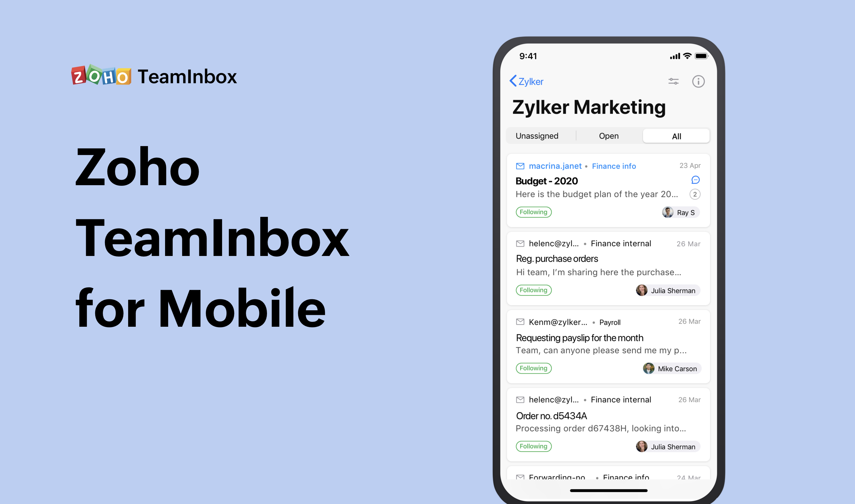The width and height of the screenshot is (855, 504).
Task: Toggle Following tag on Reg. purchase orders thread
Action: pos(533,290)
